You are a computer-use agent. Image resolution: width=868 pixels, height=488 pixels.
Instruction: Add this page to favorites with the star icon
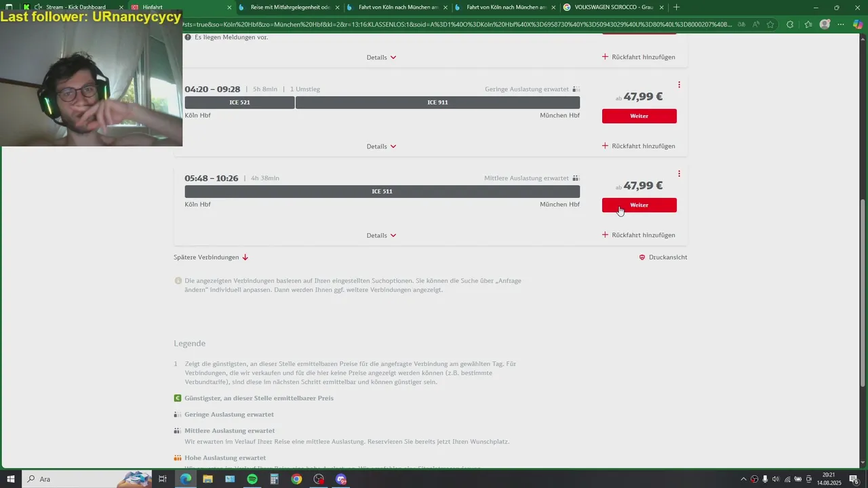pyautogui.click(x=770, y=24)
